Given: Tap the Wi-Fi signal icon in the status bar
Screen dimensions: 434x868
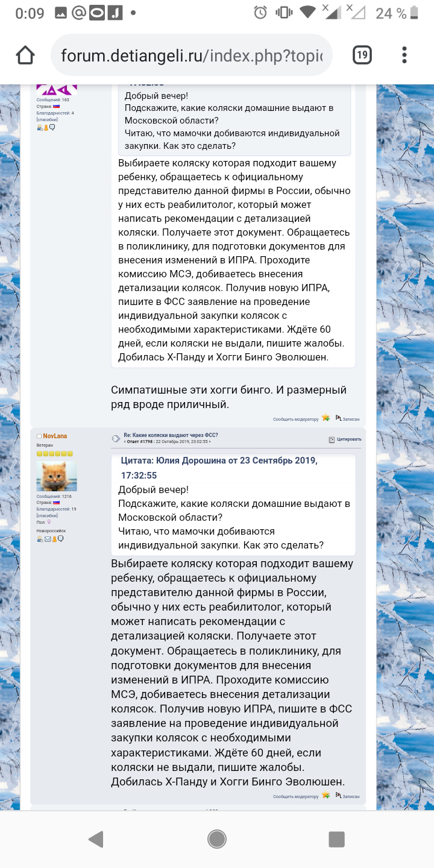Looking at the screenshot, I should (x=307, y=13).
